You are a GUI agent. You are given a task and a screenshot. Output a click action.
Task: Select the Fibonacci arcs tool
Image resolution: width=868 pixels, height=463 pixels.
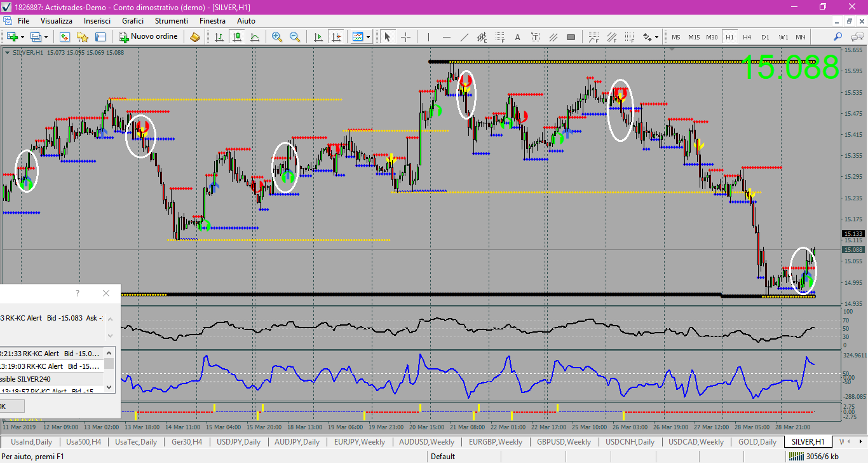593,37
